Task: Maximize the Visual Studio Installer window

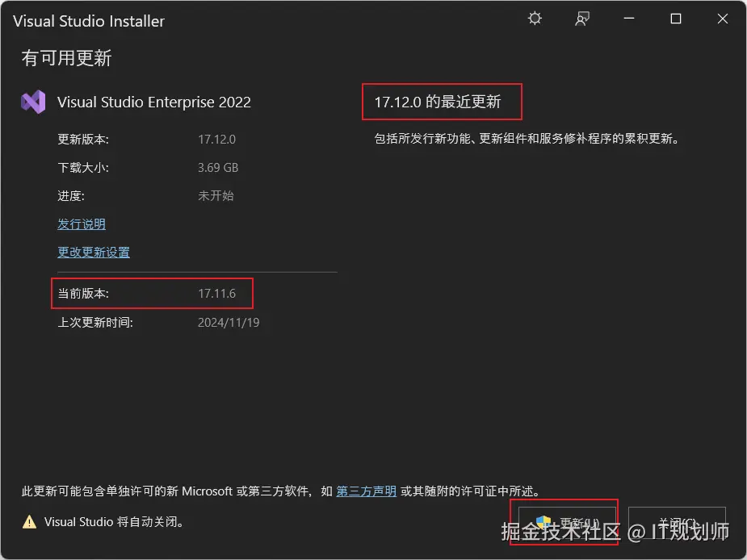Action: point(676,19)
